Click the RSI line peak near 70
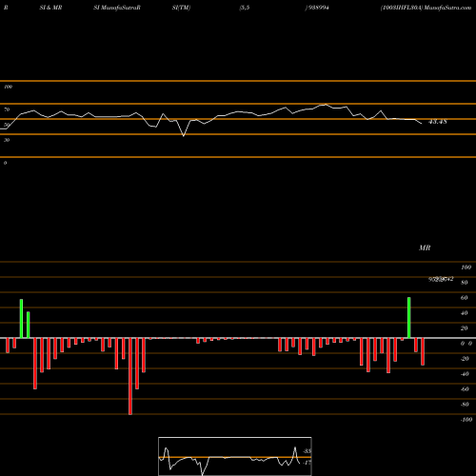The image size is (476, 476). pos(326,105)
